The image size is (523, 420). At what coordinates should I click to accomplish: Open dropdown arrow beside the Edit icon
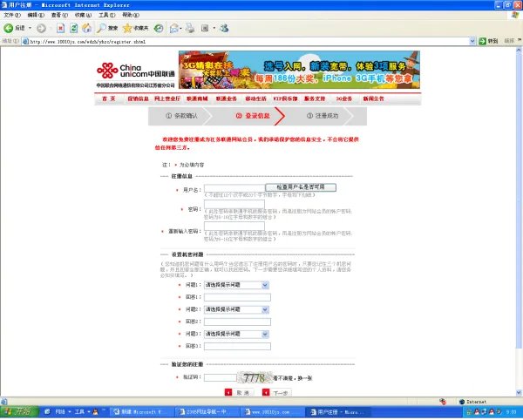pos(214,29)
